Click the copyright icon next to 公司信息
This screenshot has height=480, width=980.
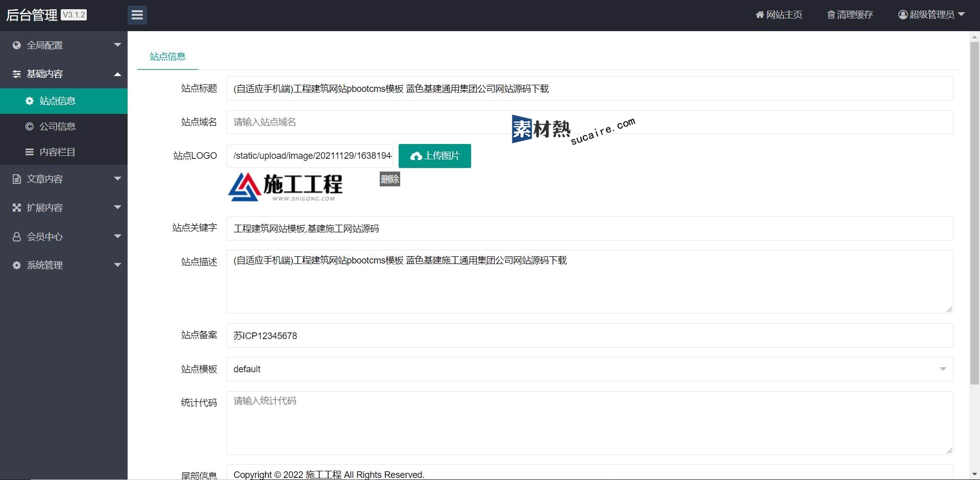pos(30,127)
